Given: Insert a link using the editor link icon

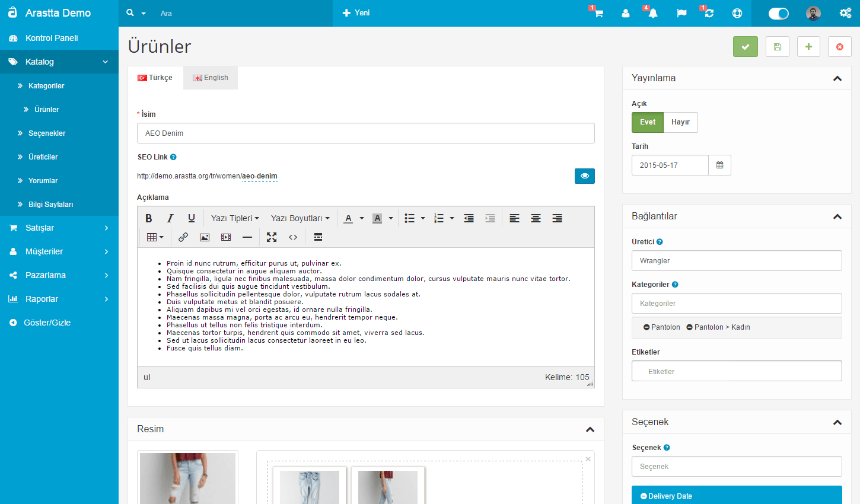Looking at the screenshot, I should (183, 237).
